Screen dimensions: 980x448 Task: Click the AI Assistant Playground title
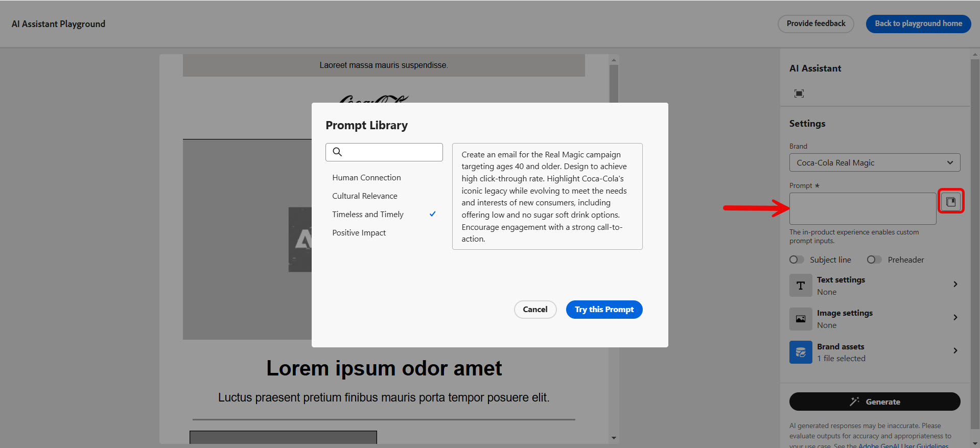58,24
